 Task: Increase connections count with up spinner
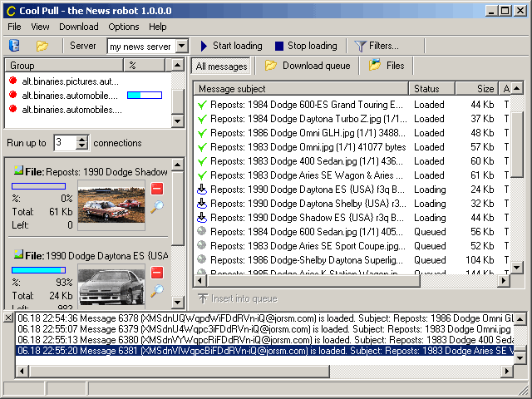[81, 139]
